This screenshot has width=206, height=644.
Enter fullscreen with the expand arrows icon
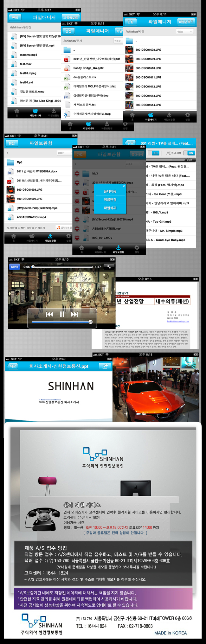pos(109,267)
